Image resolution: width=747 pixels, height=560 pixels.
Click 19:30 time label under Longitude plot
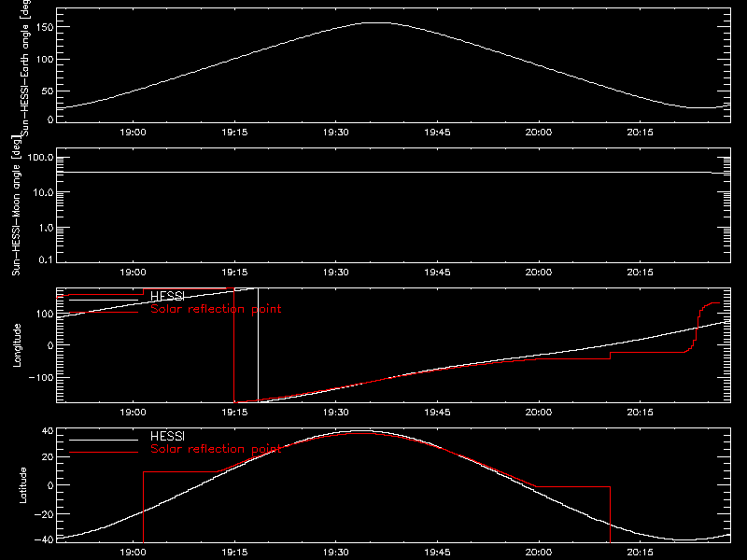[x=336, y=413]
